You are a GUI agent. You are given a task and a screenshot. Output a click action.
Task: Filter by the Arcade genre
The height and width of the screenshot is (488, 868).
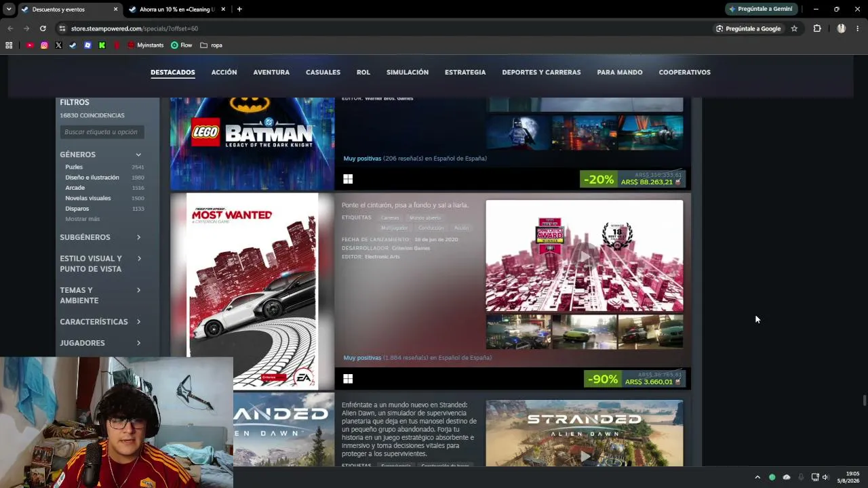click(x=75, y=188)
